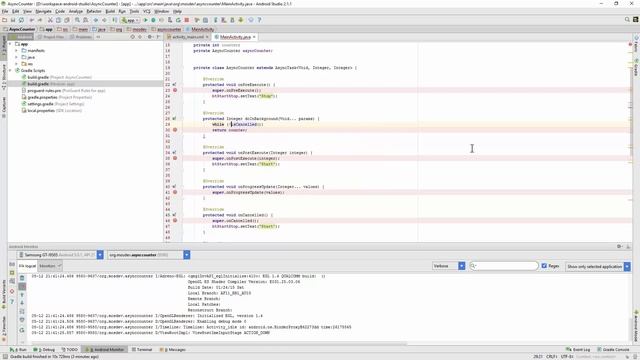The image size is (640, 360).
Task: Open the VCS menu
Action: click(x=147, y=11)
